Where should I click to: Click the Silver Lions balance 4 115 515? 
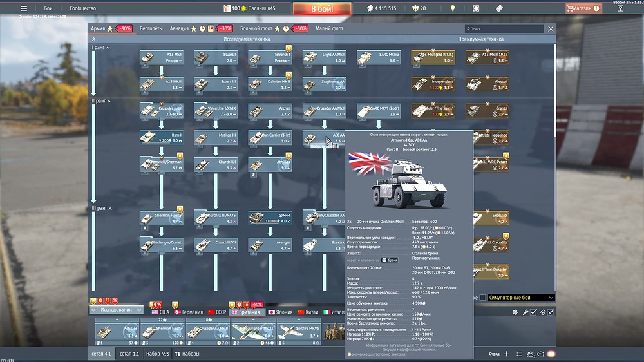(x=381, y=8)
